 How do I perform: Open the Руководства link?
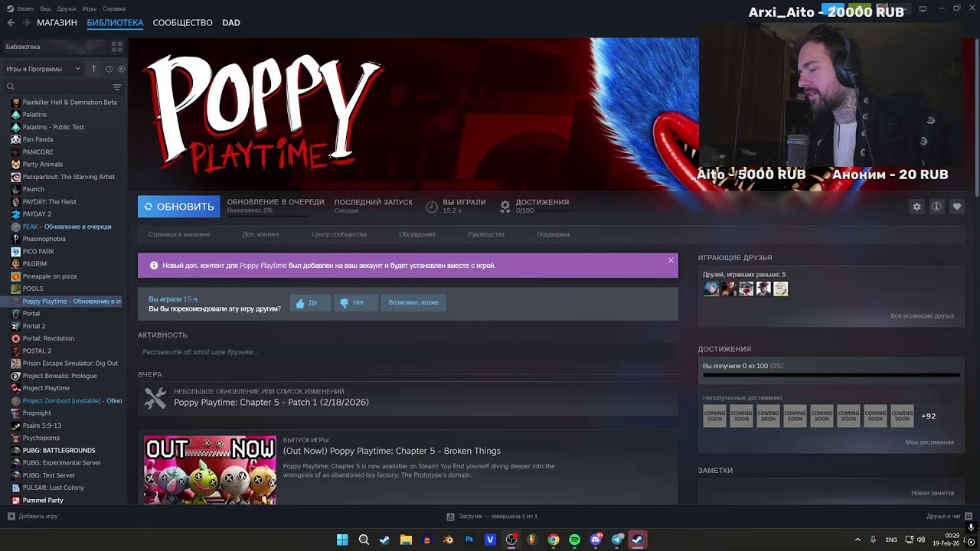[x=486, y=234]
